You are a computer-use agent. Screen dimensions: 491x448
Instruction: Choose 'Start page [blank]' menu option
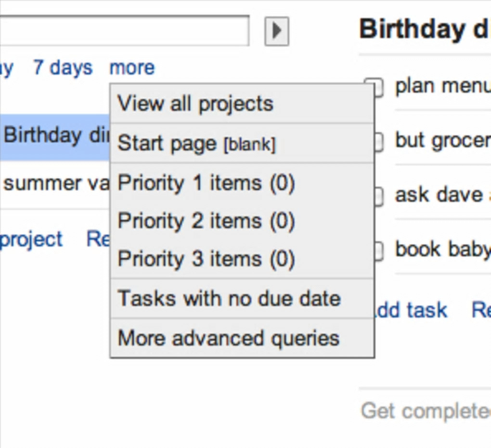pyautogui.click(x=196, y=143)
